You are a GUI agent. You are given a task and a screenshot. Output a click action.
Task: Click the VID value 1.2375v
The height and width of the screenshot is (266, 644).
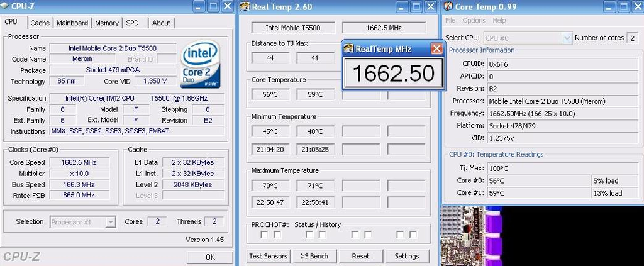click(563, 138)
